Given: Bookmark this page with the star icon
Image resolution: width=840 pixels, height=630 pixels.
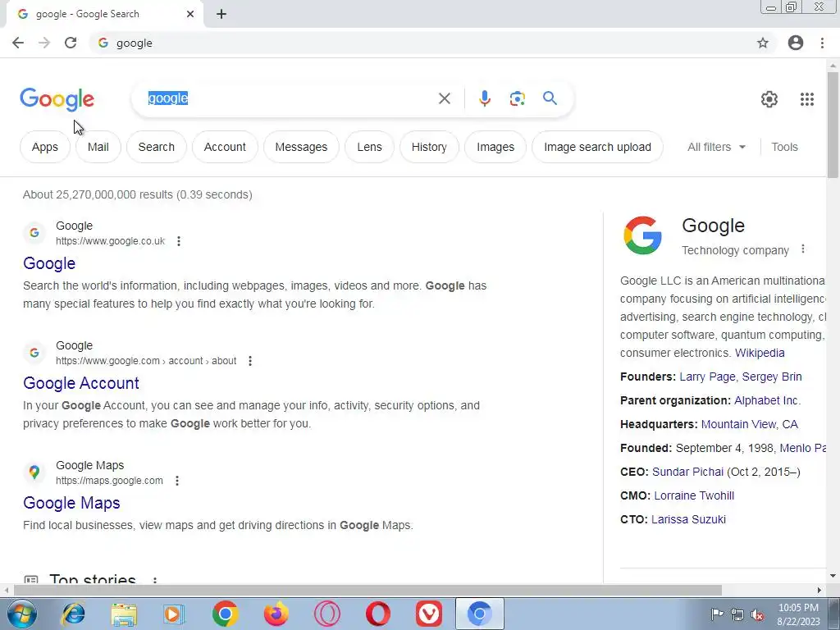Looking at the screenshot, I should point(762,43).
